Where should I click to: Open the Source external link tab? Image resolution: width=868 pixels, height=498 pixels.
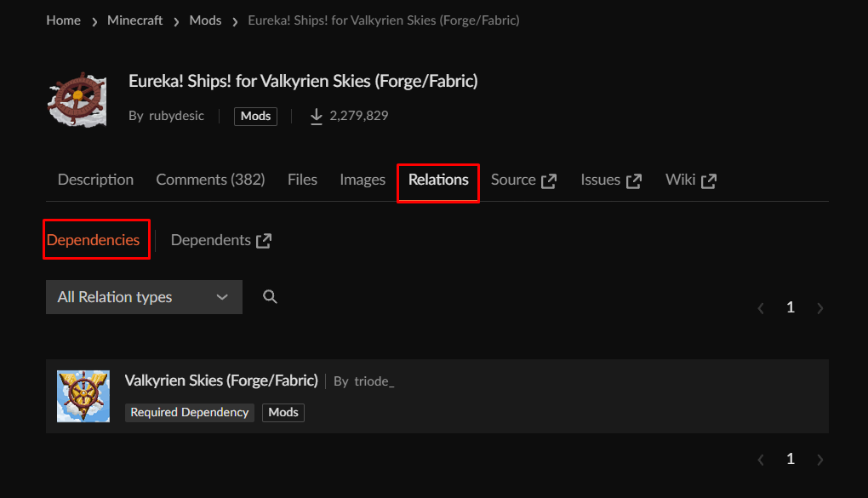click(523, 180)
